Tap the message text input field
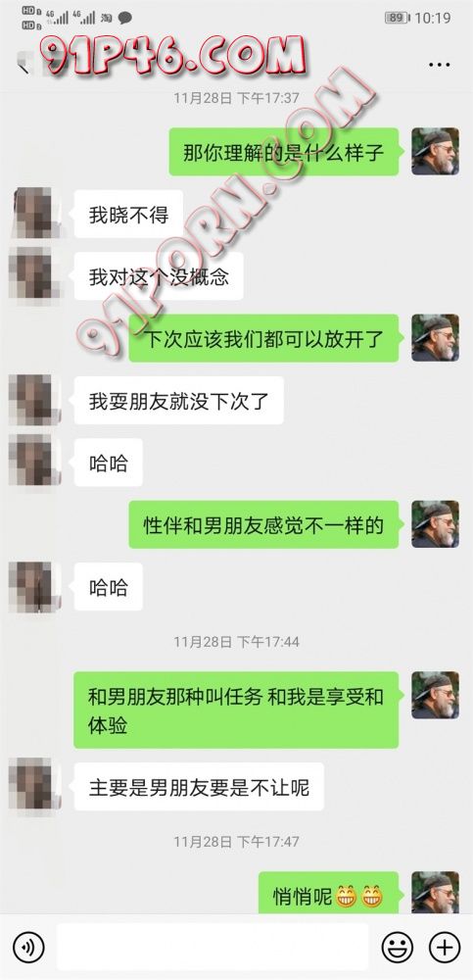 [213, 948]
